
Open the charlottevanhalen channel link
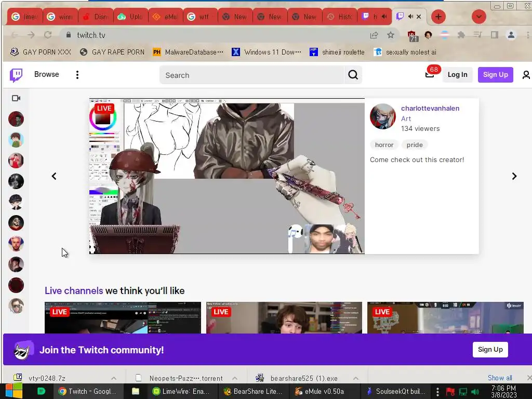coord(430,108)
